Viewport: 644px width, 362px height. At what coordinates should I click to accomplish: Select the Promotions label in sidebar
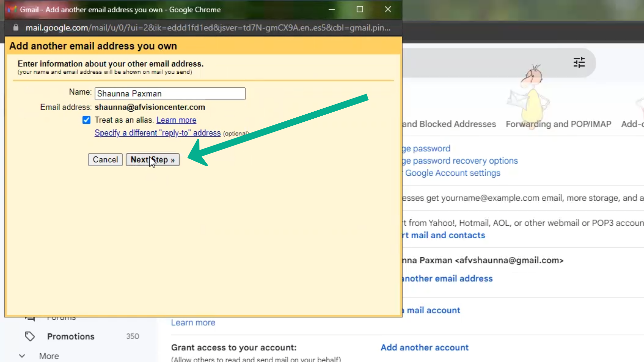point(71,336)
